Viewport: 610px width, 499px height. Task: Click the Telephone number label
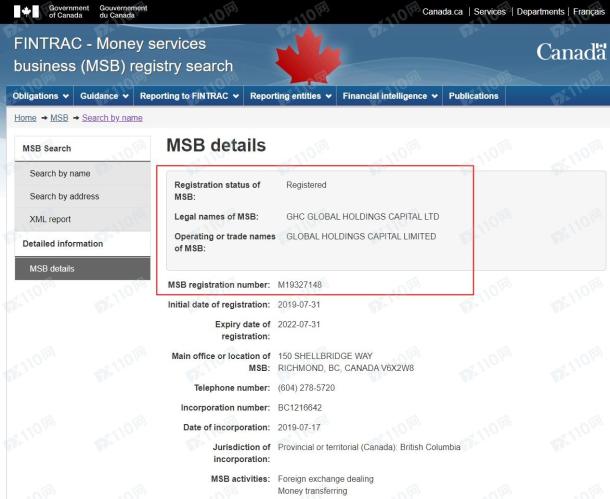click(232, 388)
